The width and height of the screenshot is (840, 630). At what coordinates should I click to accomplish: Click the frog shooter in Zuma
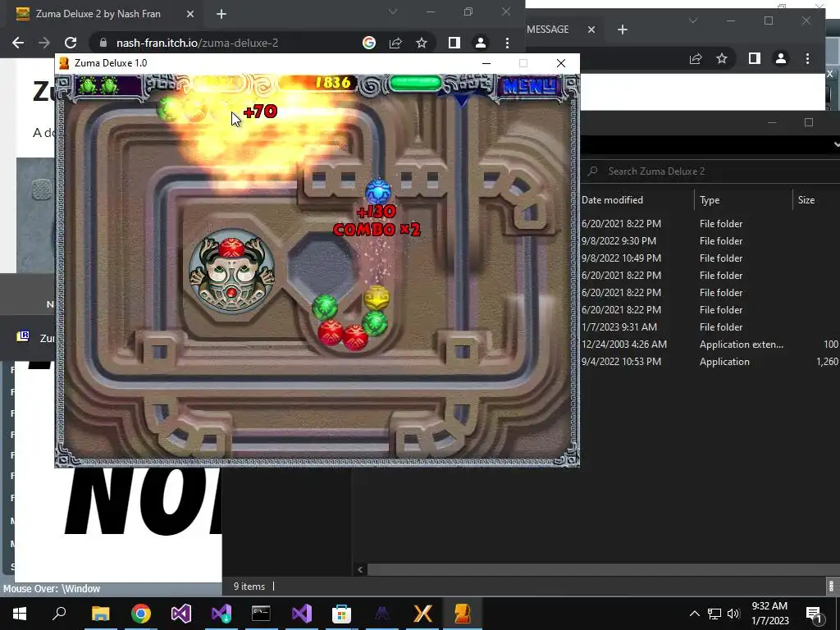pyautogui.click(x=232, y=272)
